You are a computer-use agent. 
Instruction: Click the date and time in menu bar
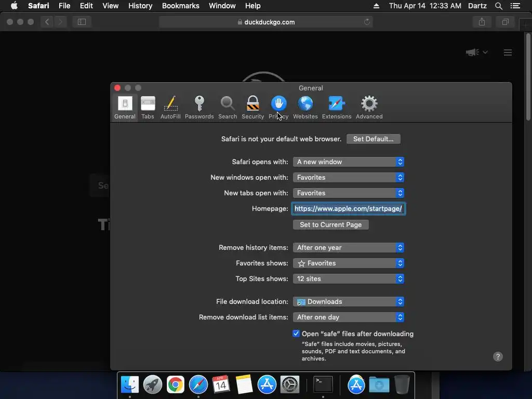pos(425,6)
